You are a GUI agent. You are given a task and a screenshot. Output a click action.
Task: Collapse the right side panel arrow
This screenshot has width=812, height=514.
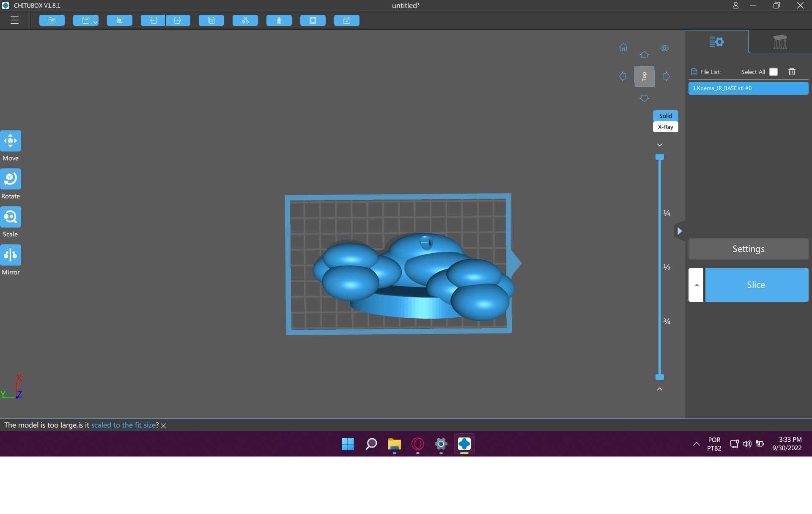[x=679, y=231]
